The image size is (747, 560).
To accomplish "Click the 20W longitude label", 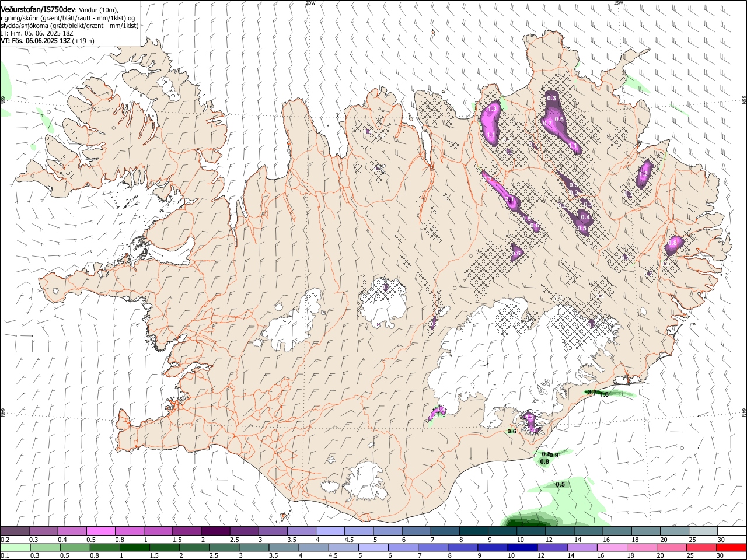I will point(310,3).
